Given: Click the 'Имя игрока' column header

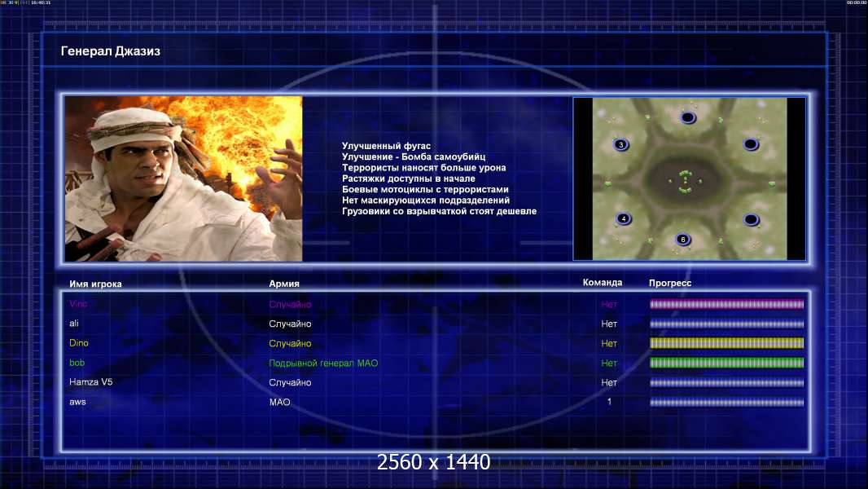Looking at the screenshot, I should coord(95,284).
